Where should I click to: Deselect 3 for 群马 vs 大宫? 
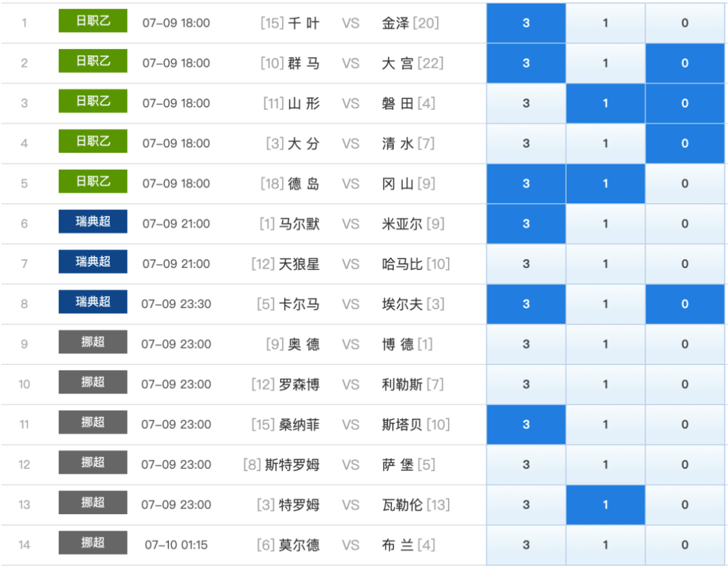526,63
